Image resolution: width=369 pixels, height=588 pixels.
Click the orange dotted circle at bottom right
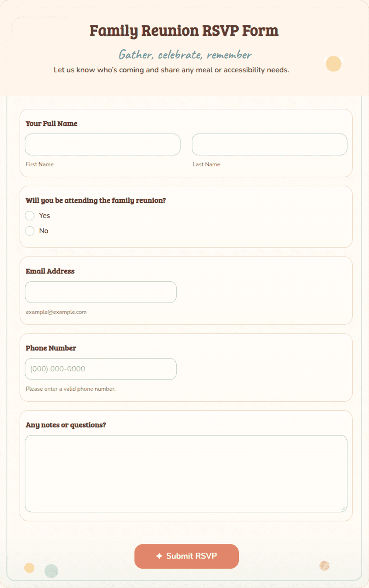pyautogui.click(x=325, y=566)
